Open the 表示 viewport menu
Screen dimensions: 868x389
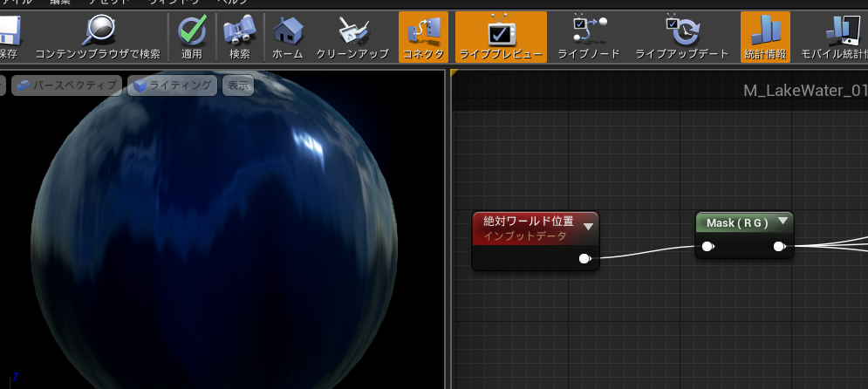pyautogui.click(x=238, y=85)
